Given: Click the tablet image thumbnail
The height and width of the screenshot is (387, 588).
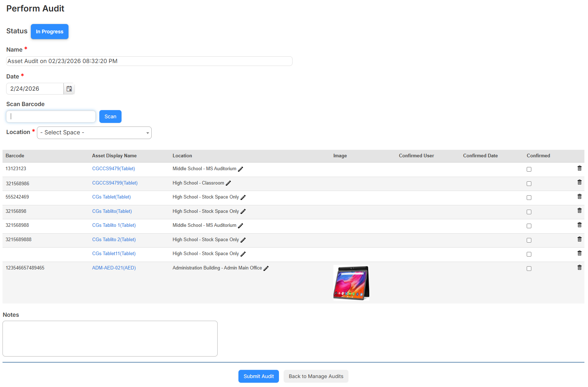Looking at the screenshot, I should (x=351, y=282).
